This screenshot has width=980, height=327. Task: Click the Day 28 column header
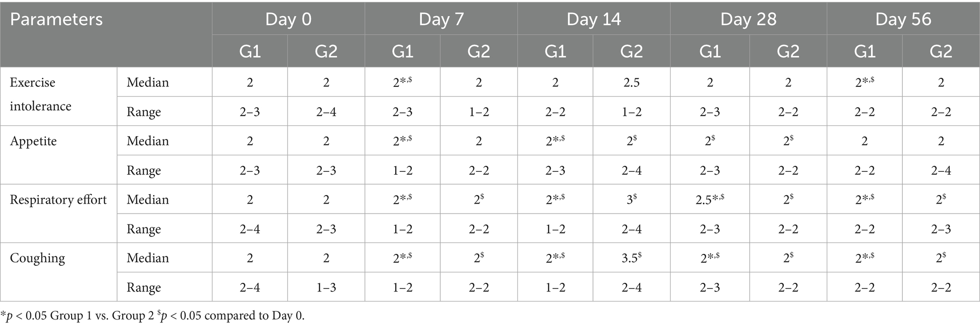[x=748, y=19]
